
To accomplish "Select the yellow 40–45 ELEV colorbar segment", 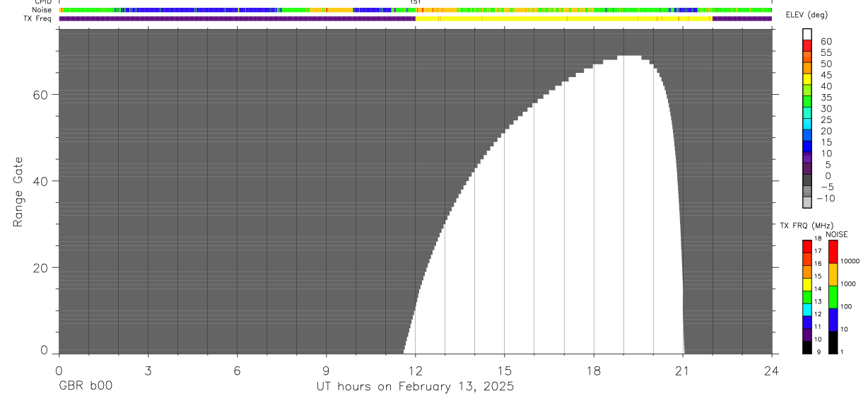I will pos(807,79).
